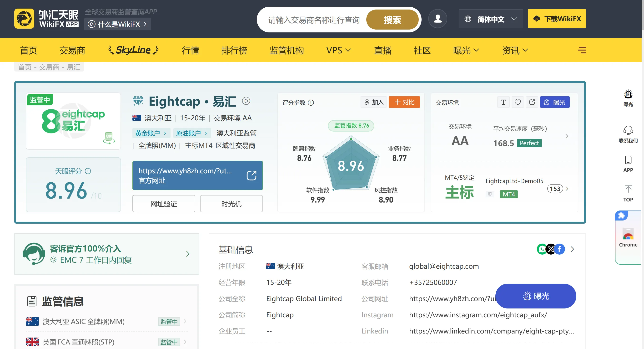This screenshot has width=644, height=349.
Task: Click the play circle icon beside Eightcap 易汇
Action: coord(246,101)
